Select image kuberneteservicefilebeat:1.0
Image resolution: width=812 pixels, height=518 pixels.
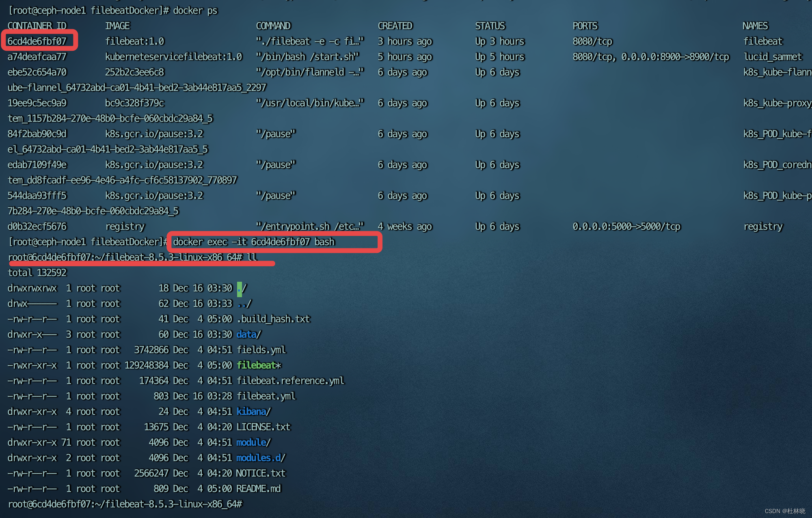pos(174,56)
